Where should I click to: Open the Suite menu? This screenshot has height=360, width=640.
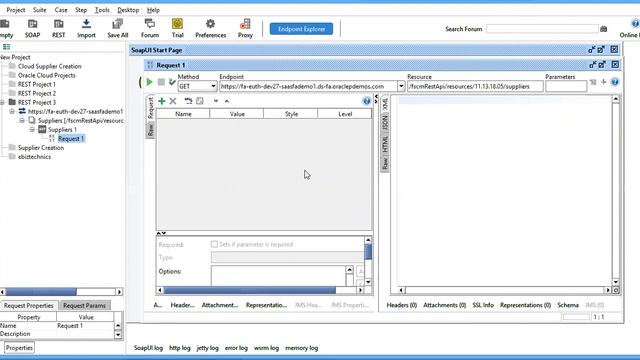[x=40, y=10]
